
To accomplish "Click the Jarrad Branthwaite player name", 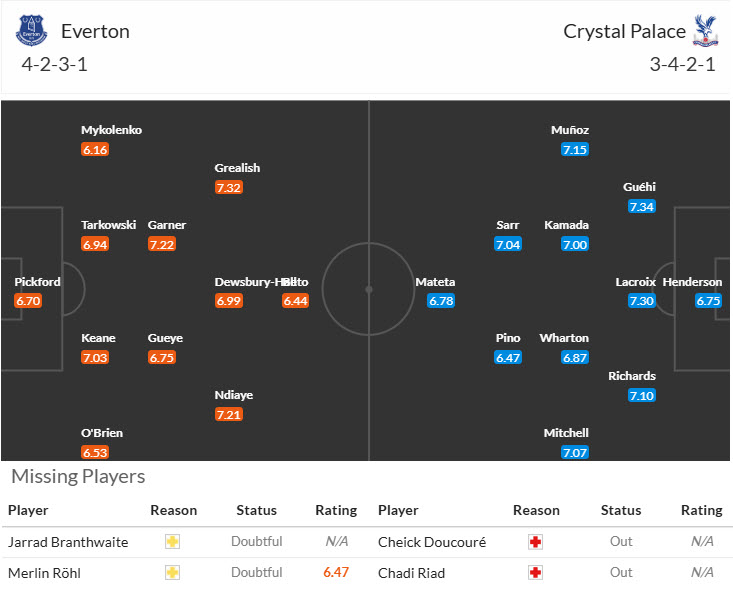I will pos(68,542).
